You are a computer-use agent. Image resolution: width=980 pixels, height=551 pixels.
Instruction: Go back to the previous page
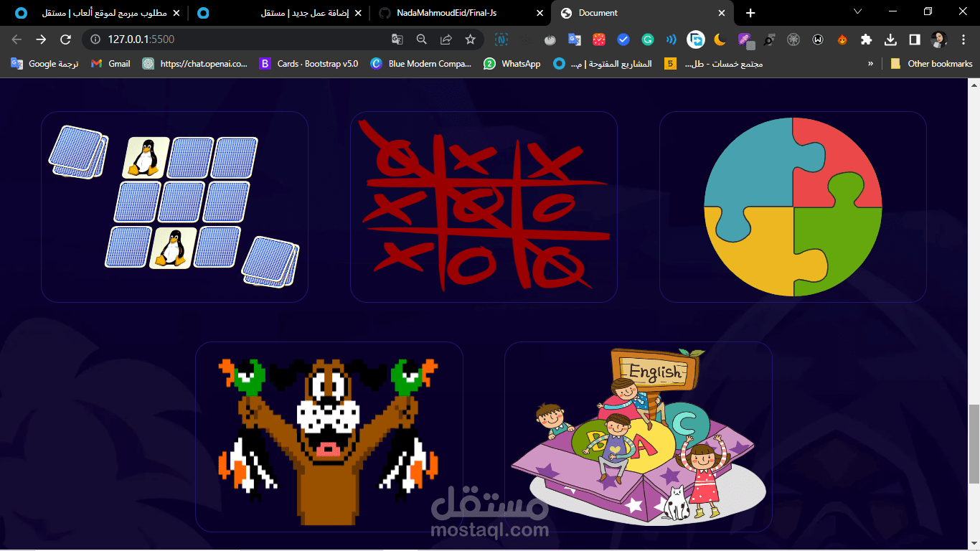(x=17, y=39)
